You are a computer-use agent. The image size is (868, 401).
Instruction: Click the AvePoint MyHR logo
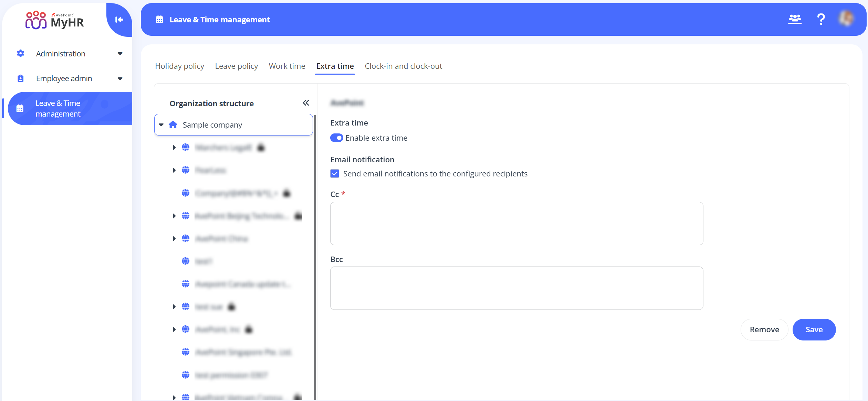[x=54, y=20]
